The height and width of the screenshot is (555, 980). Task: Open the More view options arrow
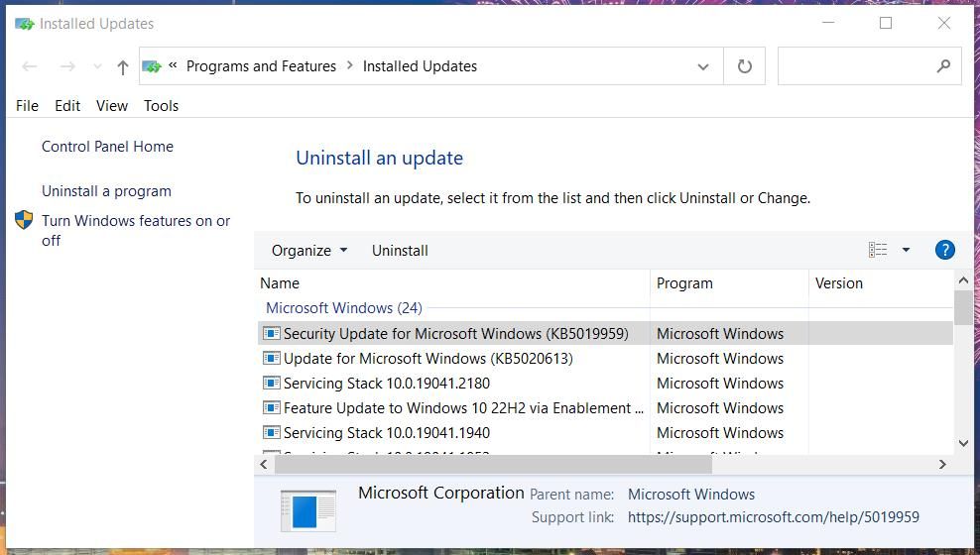pyautogui.click(x=906, y=250)
